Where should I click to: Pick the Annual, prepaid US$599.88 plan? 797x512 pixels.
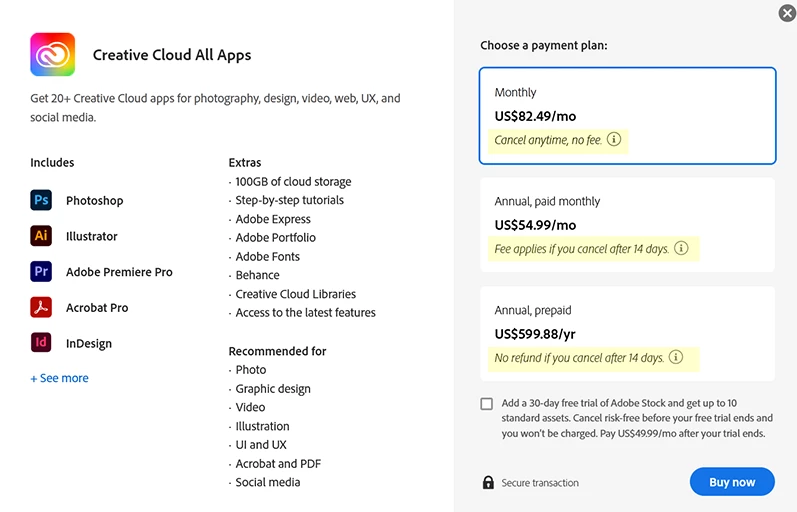coord(627,334)
